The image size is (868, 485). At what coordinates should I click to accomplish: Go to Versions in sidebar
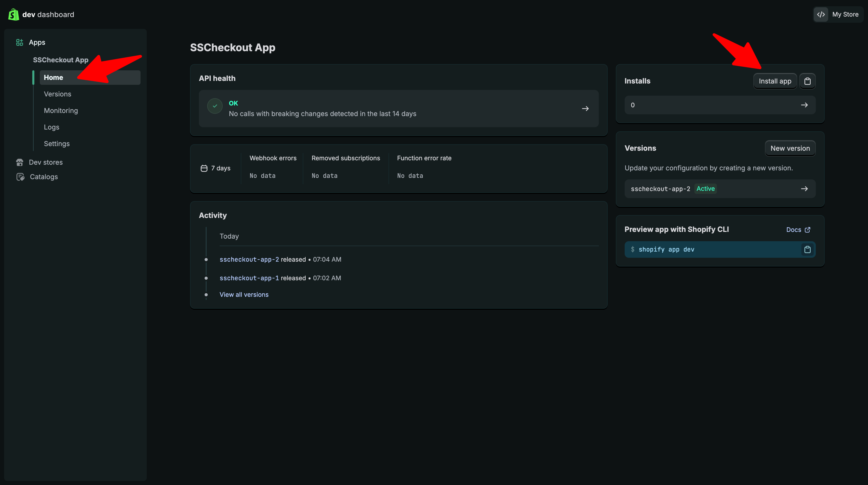[x=57, y=94]
